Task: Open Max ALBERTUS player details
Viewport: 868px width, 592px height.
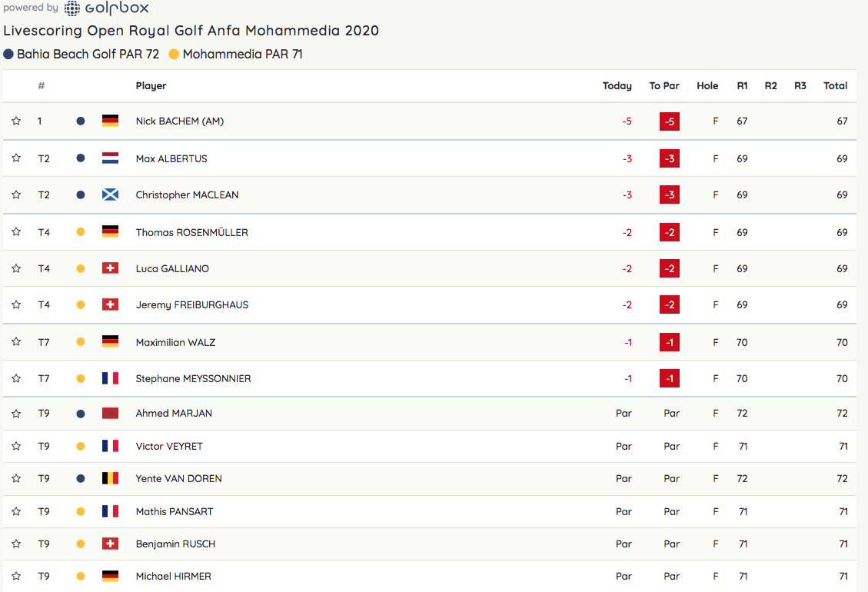Action: pos(171,159)
